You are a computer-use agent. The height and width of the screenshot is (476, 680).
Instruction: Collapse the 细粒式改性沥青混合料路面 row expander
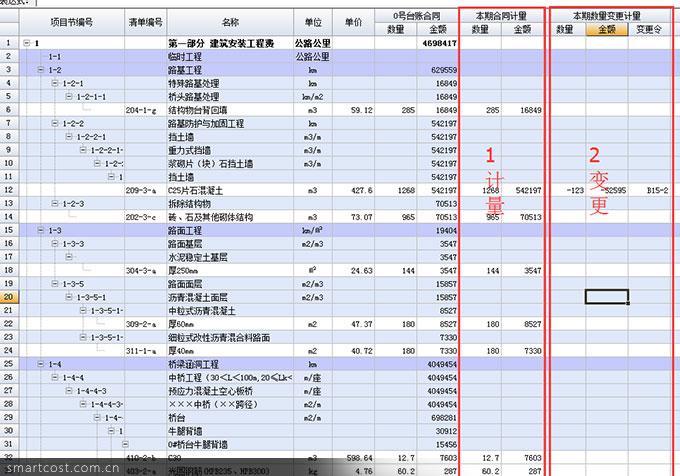point(83,337)
